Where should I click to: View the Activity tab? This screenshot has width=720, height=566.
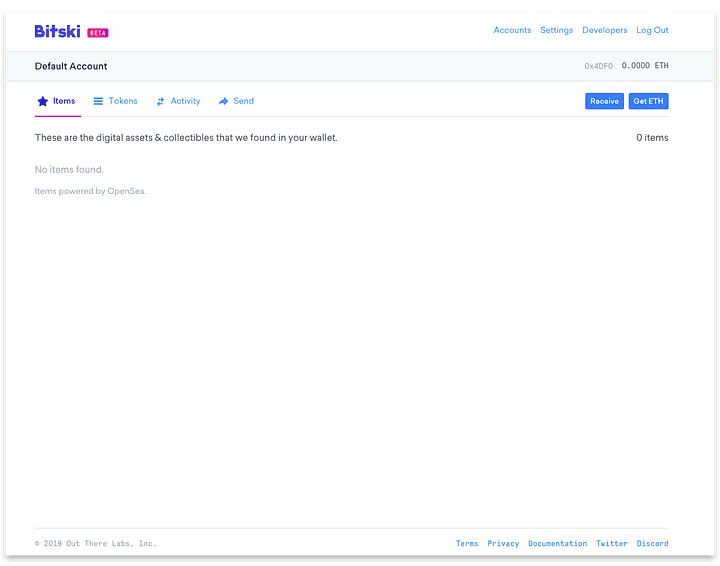point(178,101)
